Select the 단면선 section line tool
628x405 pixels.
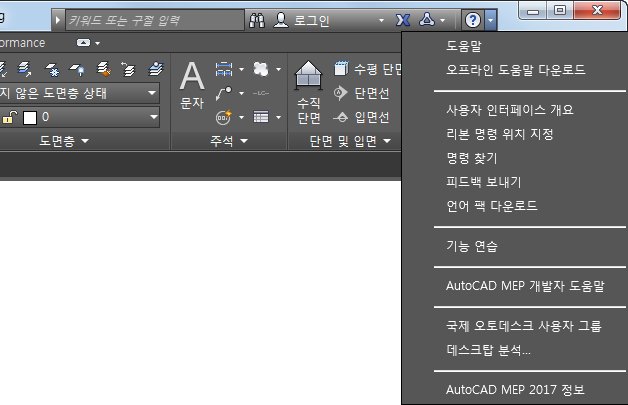point(361,93)
